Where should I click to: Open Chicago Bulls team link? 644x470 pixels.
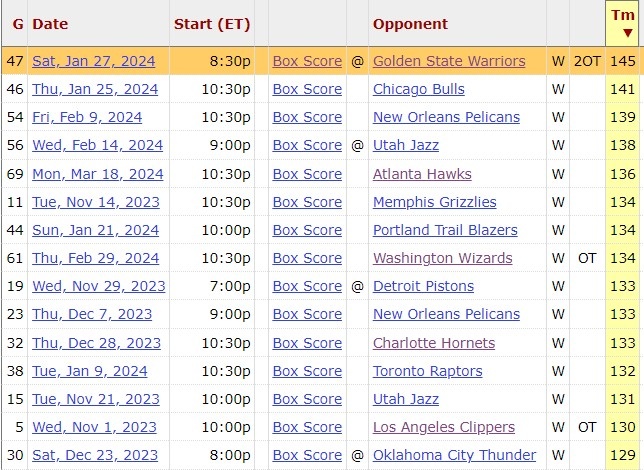[418, 89]
